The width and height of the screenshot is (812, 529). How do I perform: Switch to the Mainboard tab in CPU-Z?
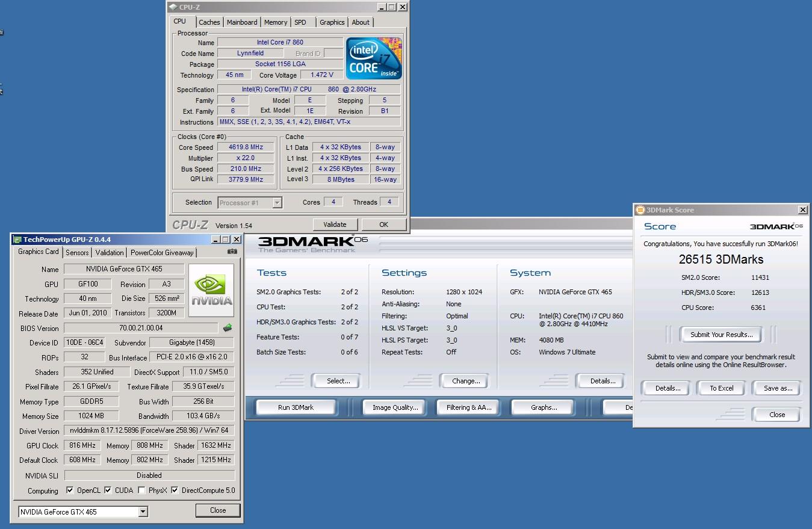242,22
